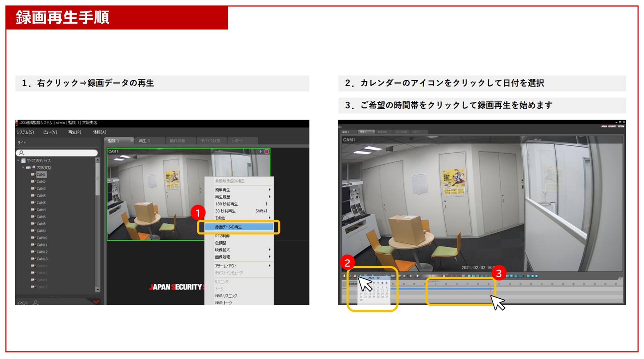Screen dimensions: 644x359
Task: Switch to the 再生 1 tab
Action: [144, 141]
